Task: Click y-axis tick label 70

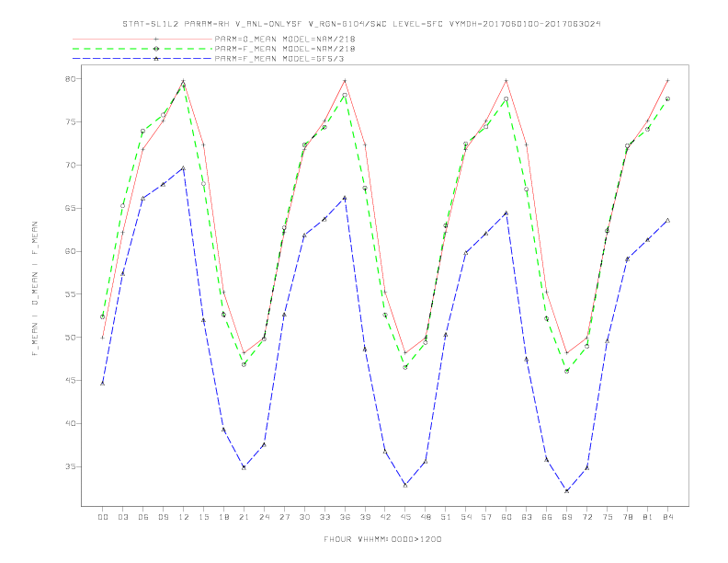Action: coord(70,165)
